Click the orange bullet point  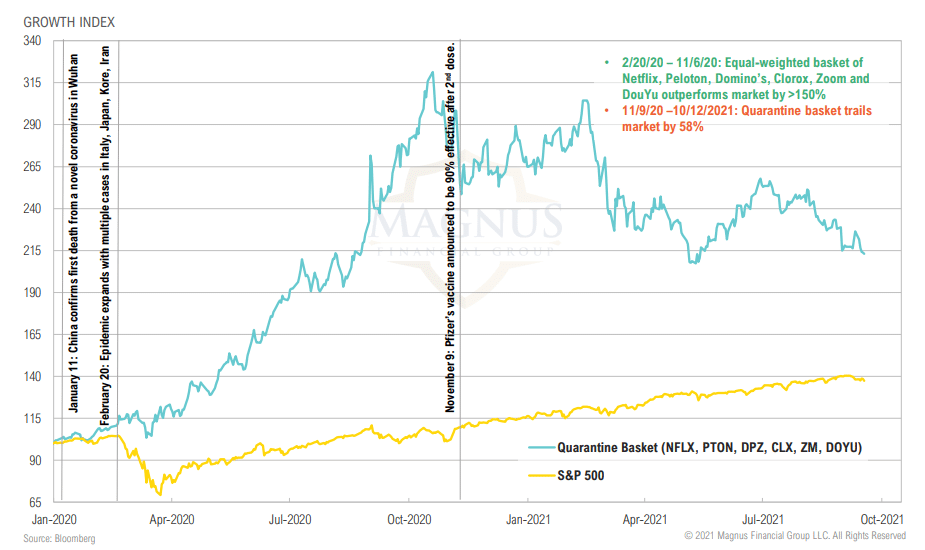click(x=606, y=110)
